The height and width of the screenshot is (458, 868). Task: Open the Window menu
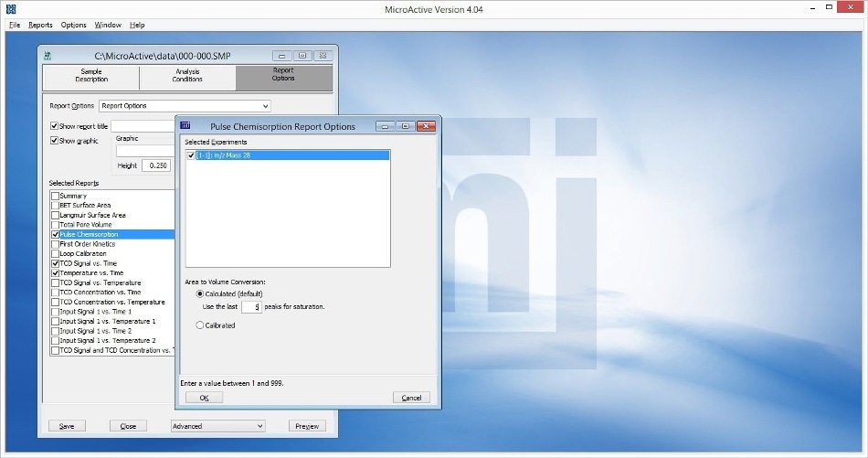pyautogui.click(x=108, y=25)
